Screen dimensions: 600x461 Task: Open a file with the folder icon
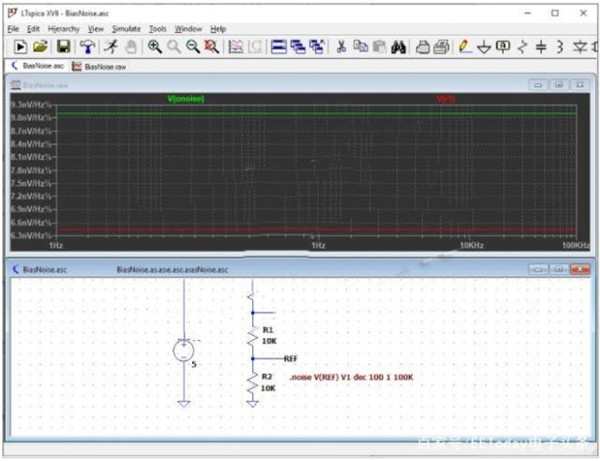[x=40, y=47]
